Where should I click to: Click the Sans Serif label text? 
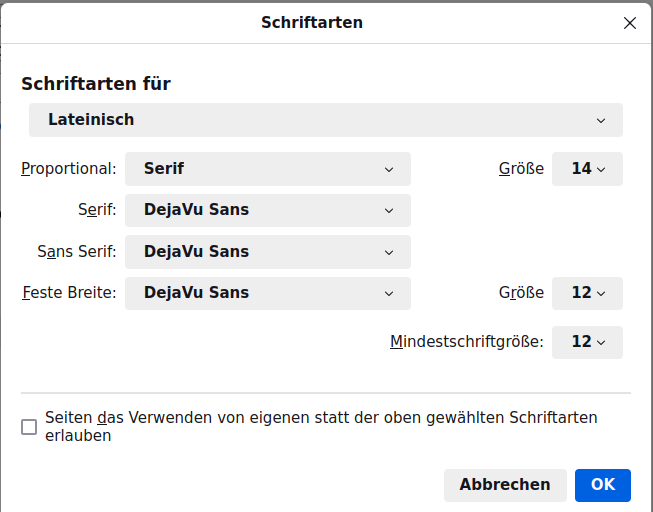pos(77,252)
